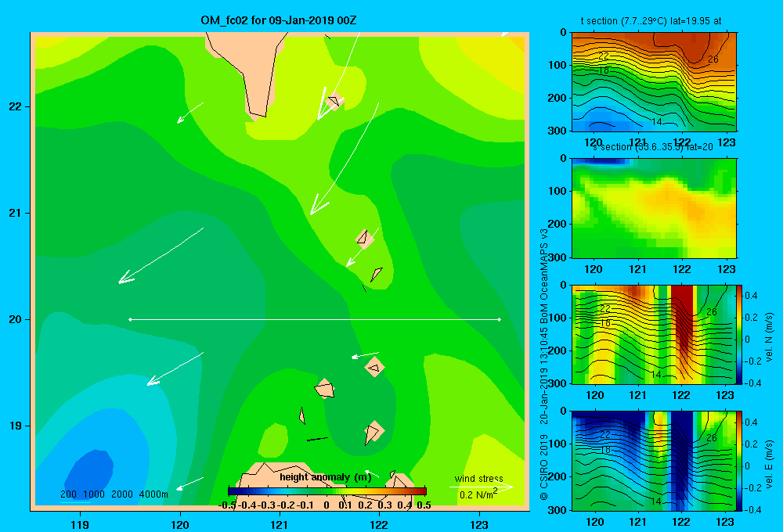Click the dark blue low-anomaly eddy center
This screenshot has height=532, width=783.
90,474
